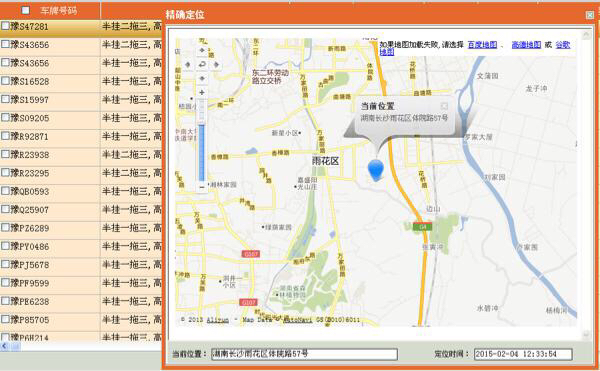
Task: Click the 新星小区 label on the map
Action: click(x=285, y=133)
